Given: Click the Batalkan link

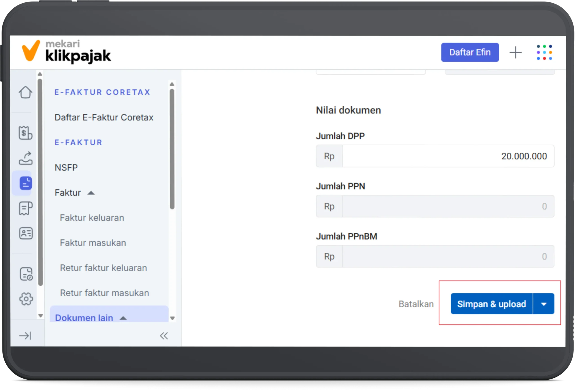Looking at the screenshot, I should [416, 304].
